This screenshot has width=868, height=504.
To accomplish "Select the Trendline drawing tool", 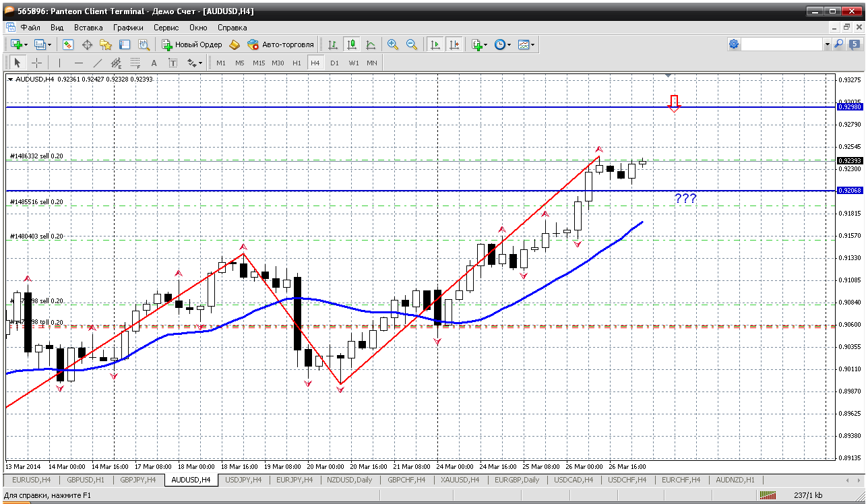I will (x=98, y=63).
